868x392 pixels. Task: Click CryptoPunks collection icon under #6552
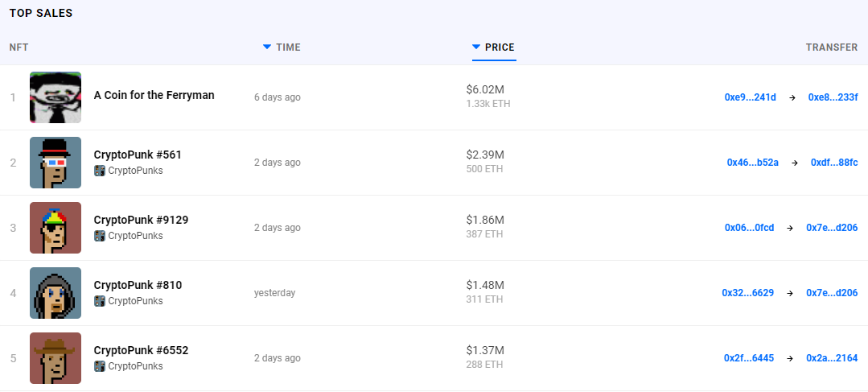[100, 366]
